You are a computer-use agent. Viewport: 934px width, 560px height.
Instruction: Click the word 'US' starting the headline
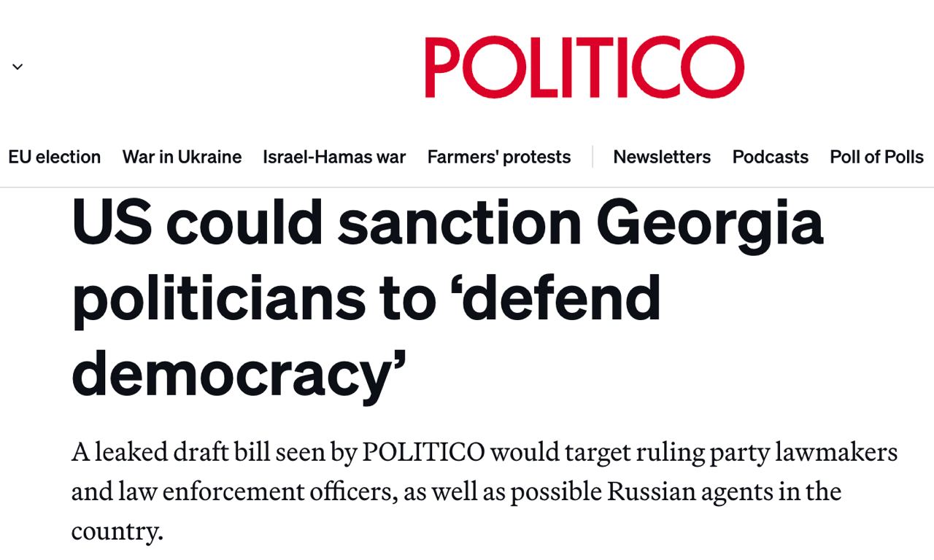(112, 222)
